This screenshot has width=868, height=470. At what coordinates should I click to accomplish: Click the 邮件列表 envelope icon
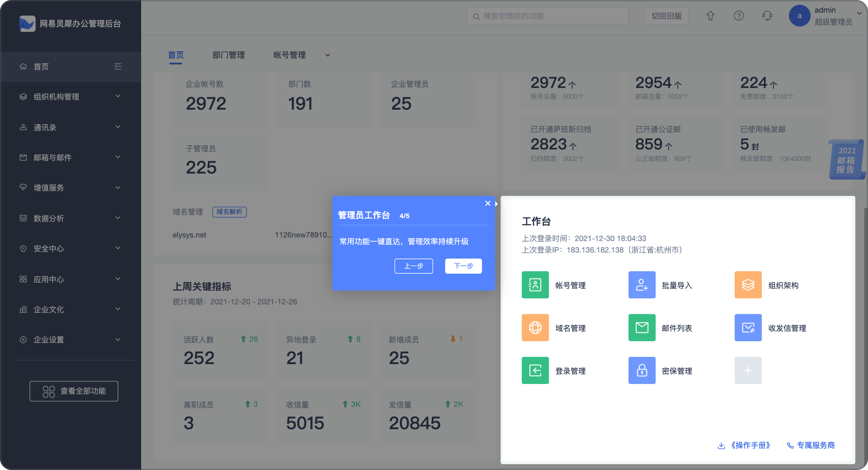tap(642, 328)
